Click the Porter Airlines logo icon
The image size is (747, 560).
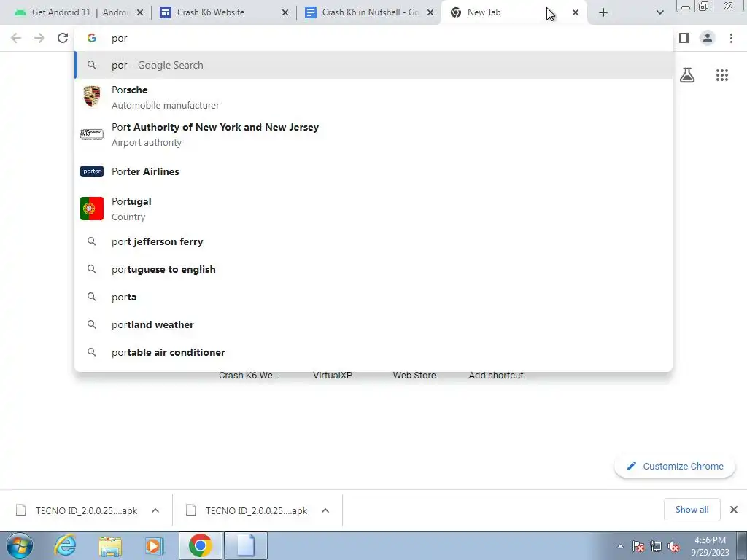pos(92,171)
